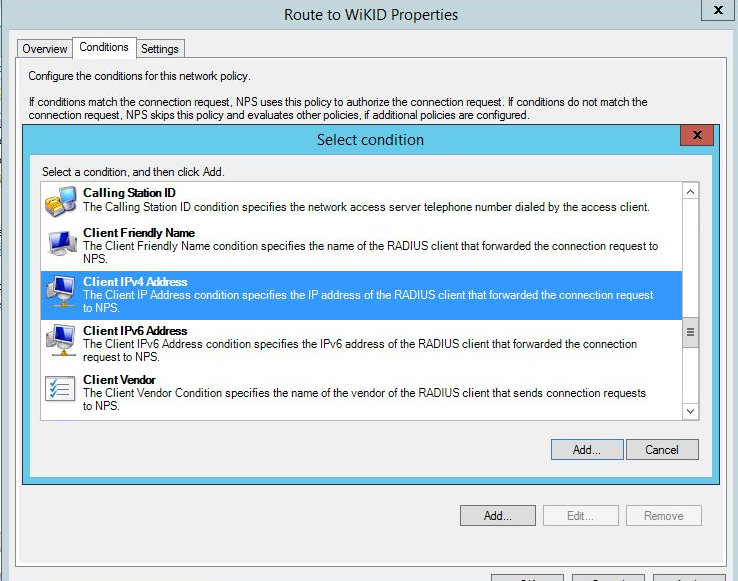This screenshot has height=581, width=738.
Task: Select the Client Vendor condition title
Action: click(x=119, y=379)
